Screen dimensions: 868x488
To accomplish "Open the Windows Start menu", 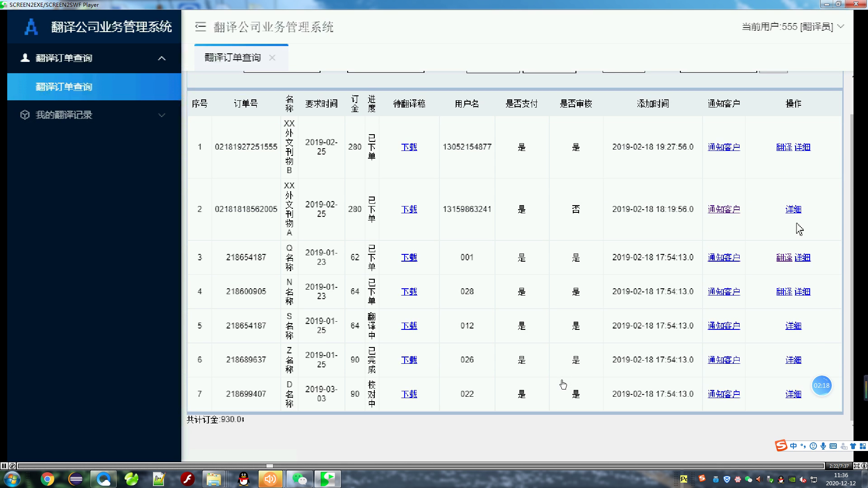I will pyautogui.click(x=11, y=479).
